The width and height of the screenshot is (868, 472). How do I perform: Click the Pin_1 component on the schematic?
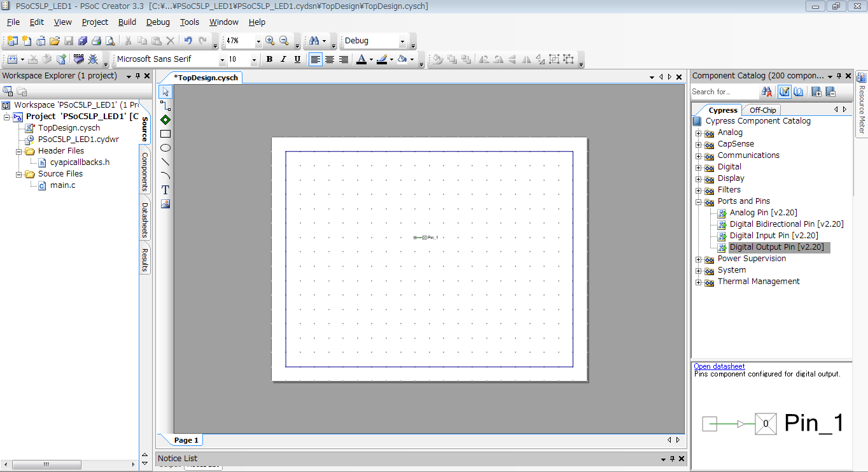(x=426, y=238)
